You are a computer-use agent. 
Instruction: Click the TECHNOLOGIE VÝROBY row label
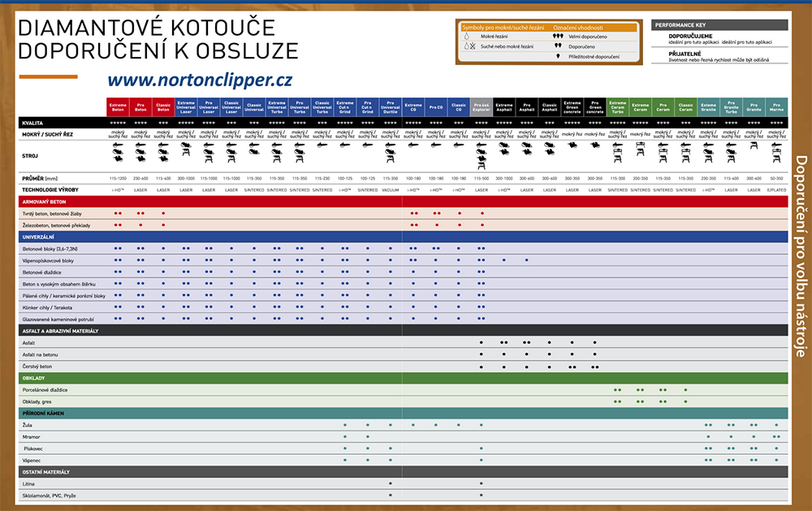[50, 189]
